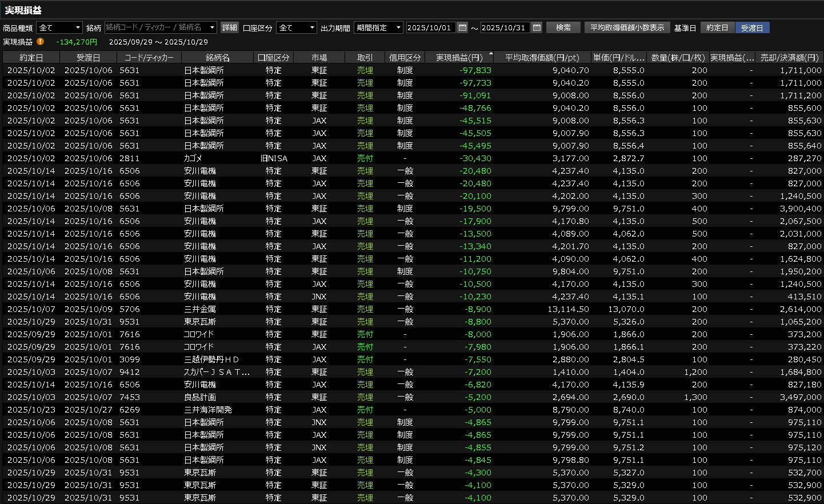Select 約定日 as the base date

(717, 27)
